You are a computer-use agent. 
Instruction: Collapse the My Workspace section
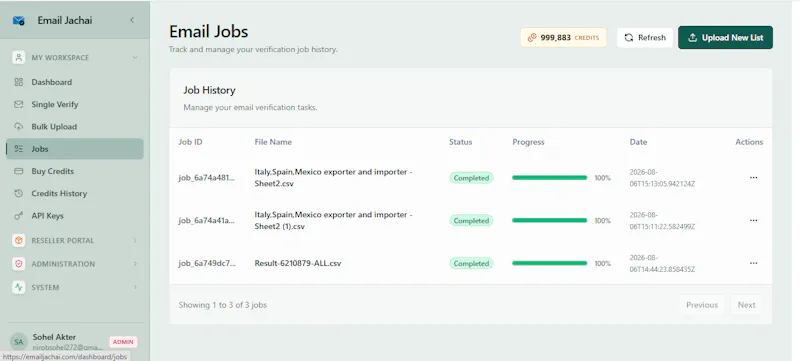(x=135, y=58)
